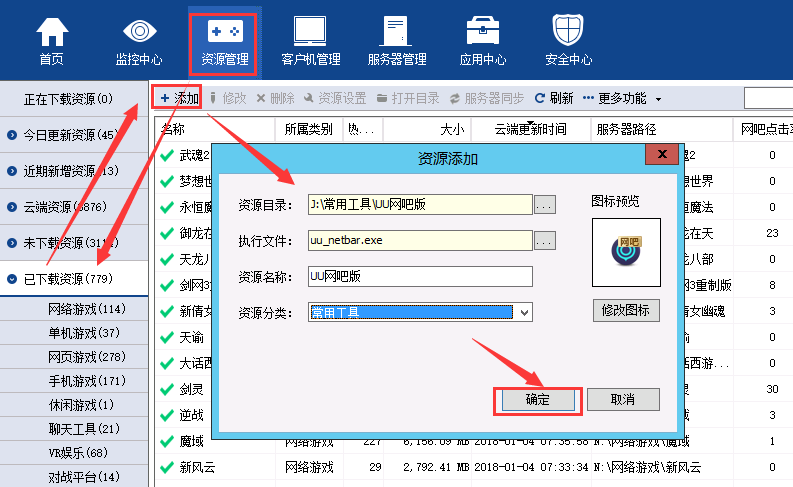This screenshot has width=793, height=487.
Task: Collapse the 已下载资源 sidebar category
Action: [x=73, y=278]
